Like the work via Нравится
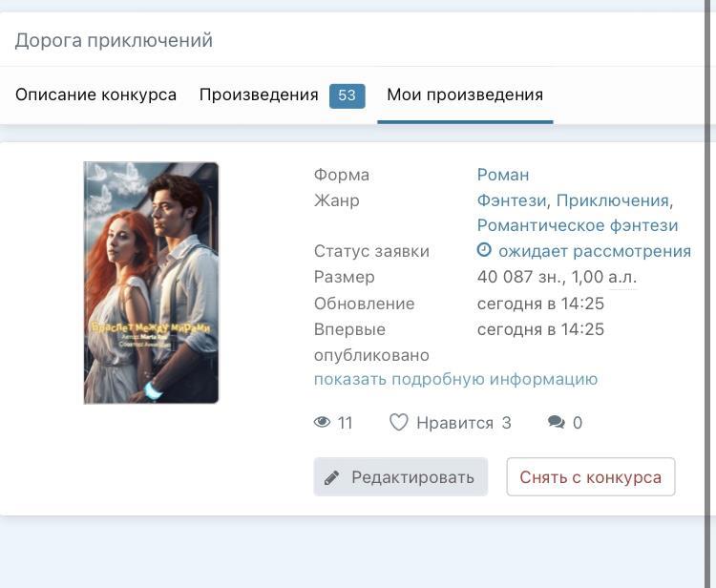The image size is (716, 588). pyautogui.click(x=454, y=423)
